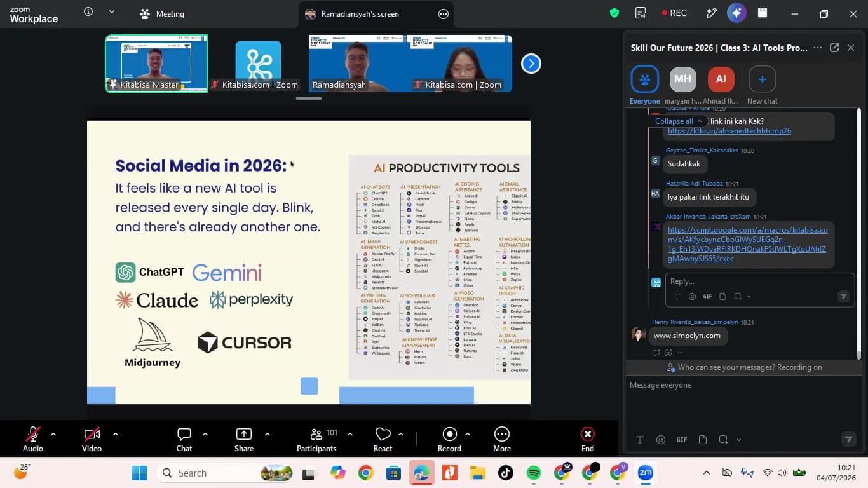868x488 pixels.
Task: Open the script.google.com macros link
Action: [x=748, y=244]
